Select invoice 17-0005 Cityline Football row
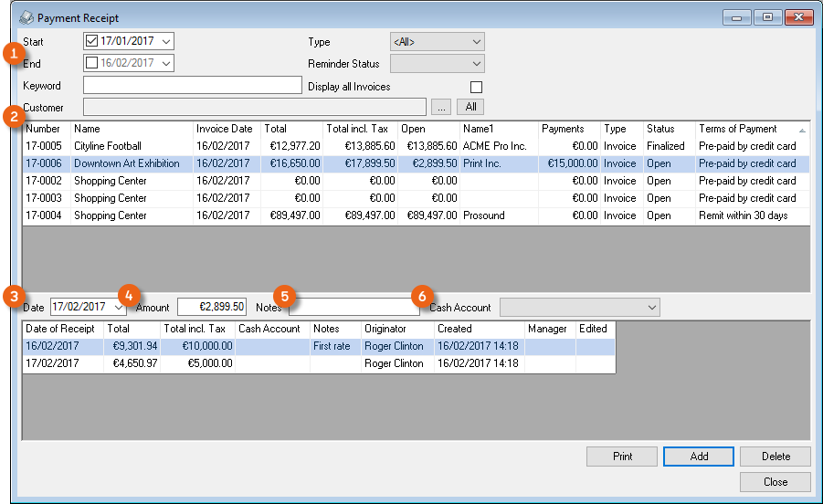The image size is (823, 504). pyautogui.click(x=110, y=146)
